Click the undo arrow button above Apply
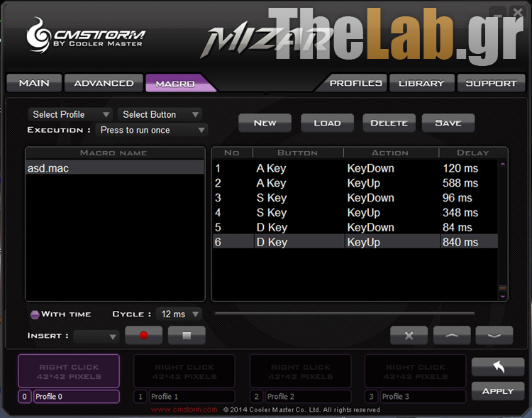This screenshot has width=532, height=418. point(497,367)
